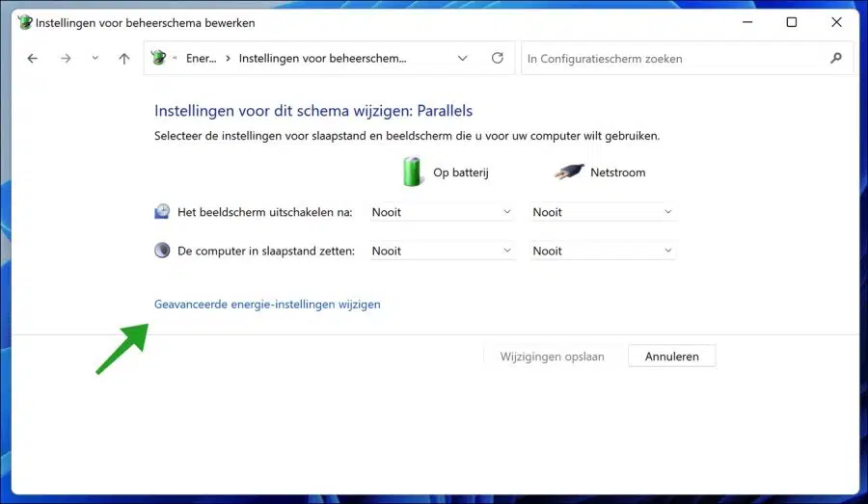
Task: Expand the breadcrumb chevron after 'Ener...'
Action: pos(228,58)
